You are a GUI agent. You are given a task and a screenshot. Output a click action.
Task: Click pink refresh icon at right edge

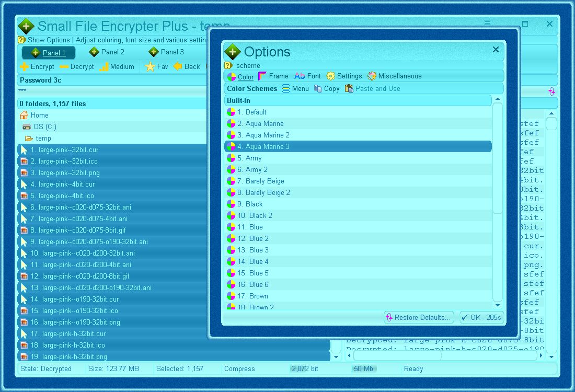coord(551,91)
